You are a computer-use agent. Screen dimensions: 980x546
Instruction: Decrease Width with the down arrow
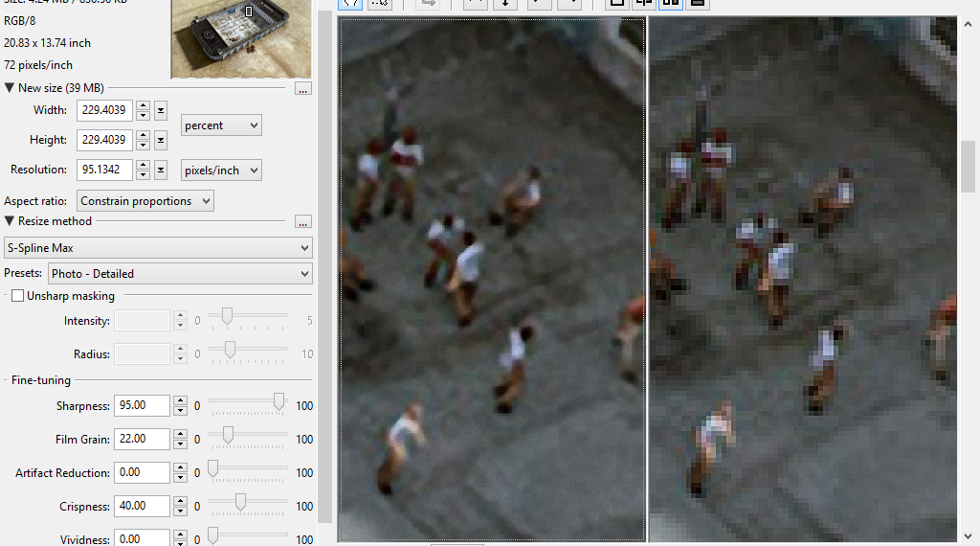pos(144,115)
